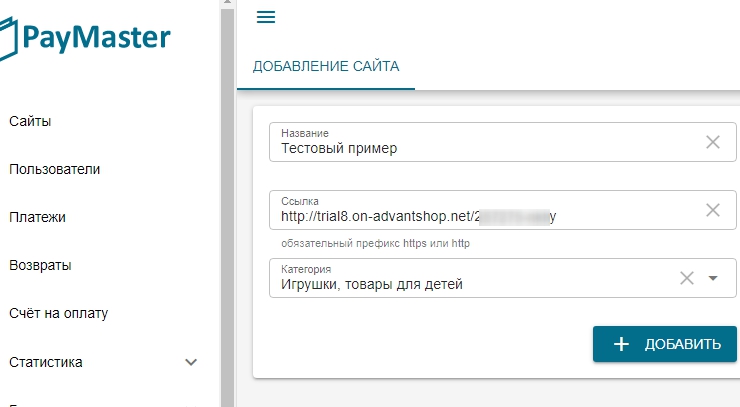Screen dimensions: 740x407
Task: Click the hint 'обязательный префикс https или http'
Action: (375, 244)
